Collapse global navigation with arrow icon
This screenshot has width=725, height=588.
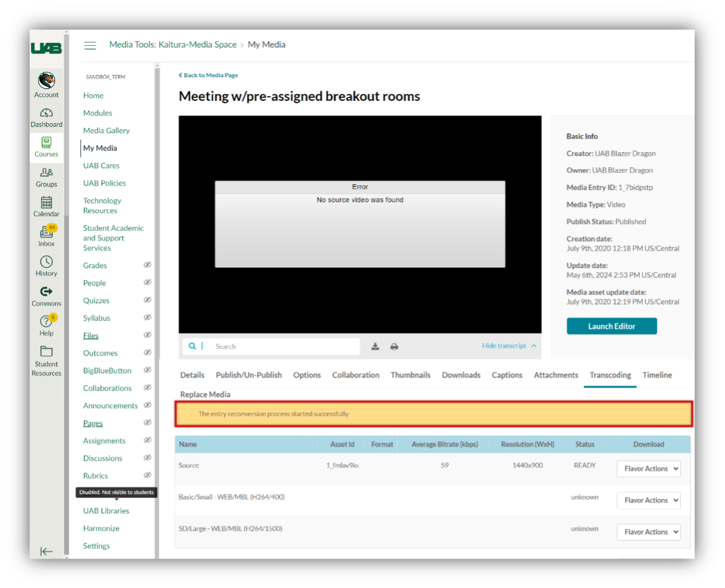(47, 551)
